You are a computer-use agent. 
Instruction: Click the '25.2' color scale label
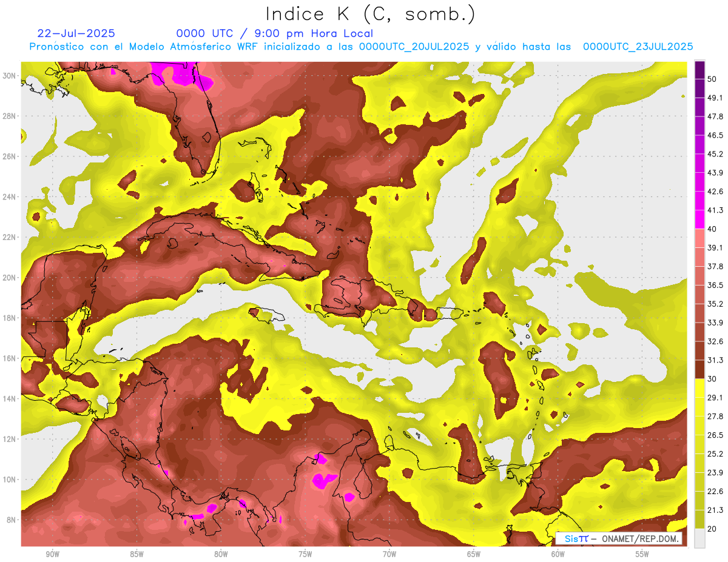point(715,454)
